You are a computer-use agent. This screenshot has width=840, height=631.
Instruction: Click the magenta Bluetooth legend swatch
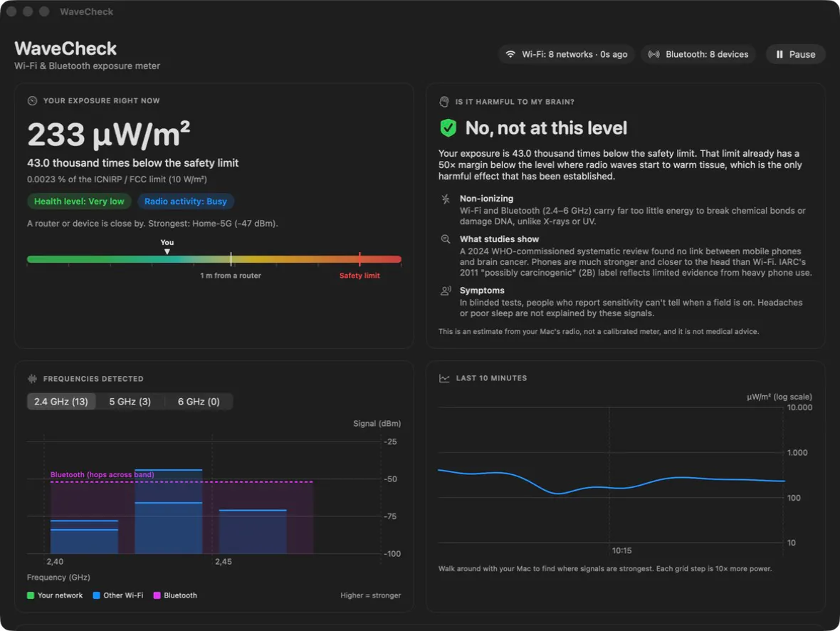157,595
